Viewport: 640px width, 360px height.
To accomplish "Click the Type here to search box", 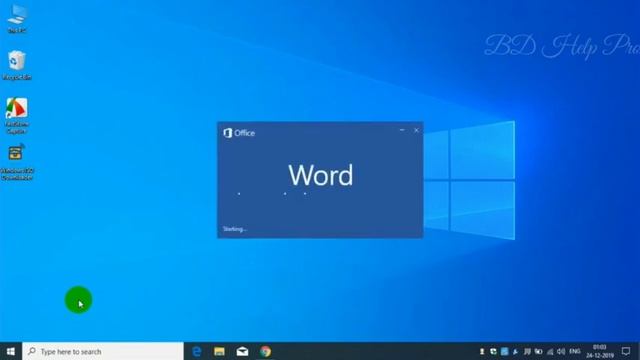I will pos(103,351).
